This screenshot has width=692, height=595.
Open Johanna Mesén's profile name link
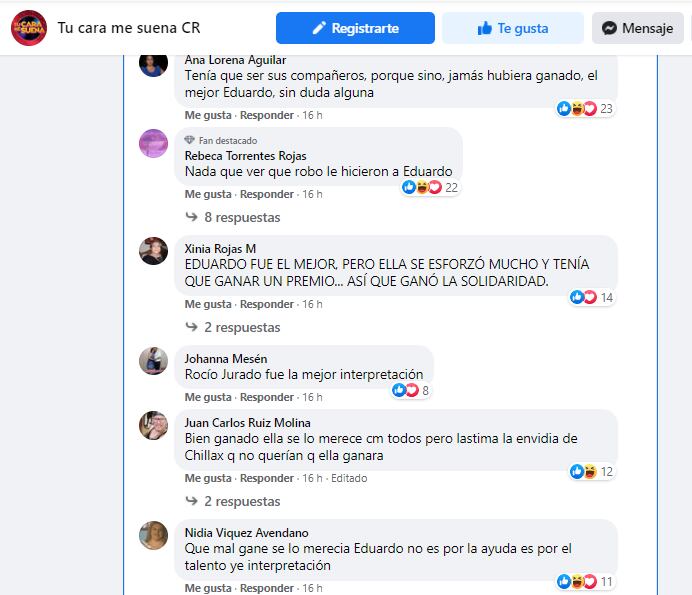(x=226, y=359)
